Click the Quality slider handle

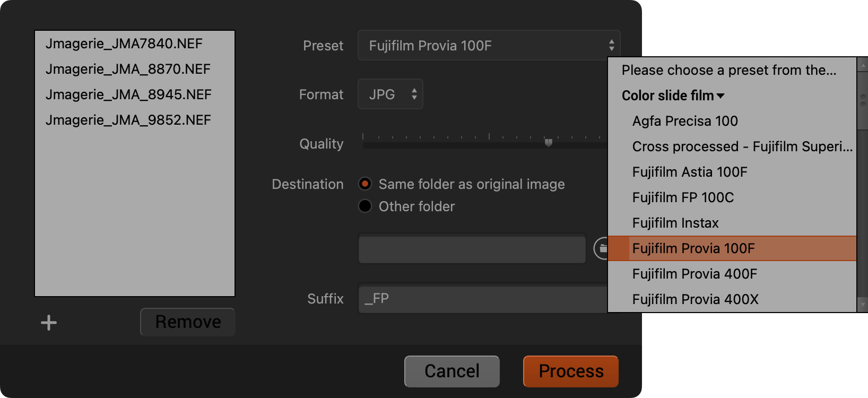(549, 142)
